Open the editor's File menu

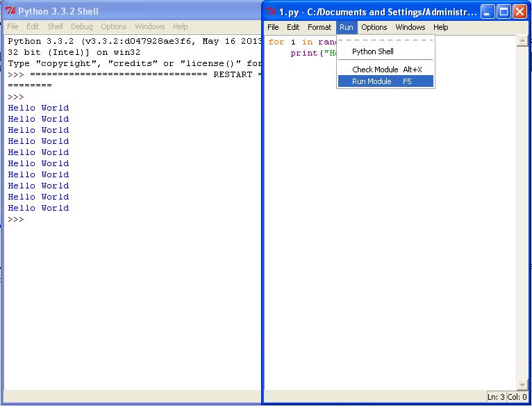point(273,27)
